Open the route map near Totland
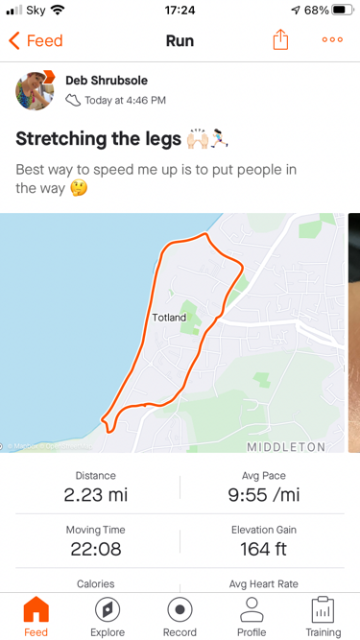This screenshot has width=360, height=640. 172,333
